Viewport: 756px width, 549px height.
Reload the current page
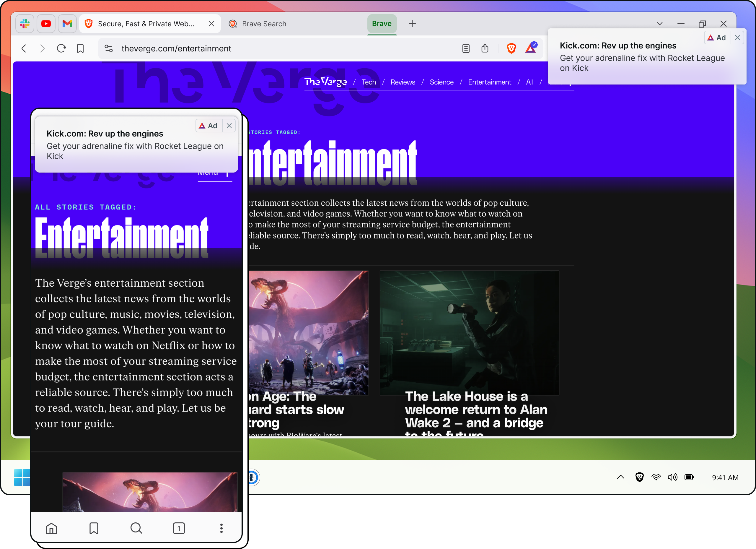61,49
